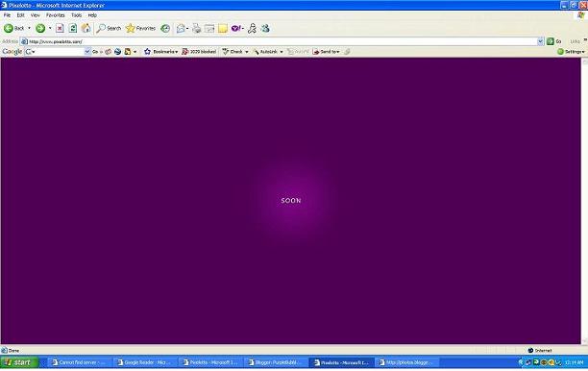Go to the Home page icon
Viewport: 588px width, 371px height.
click(86, 28)
